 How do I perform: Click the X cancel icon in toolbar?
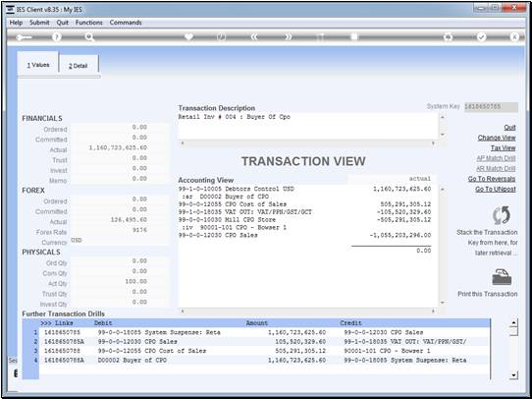514,37
